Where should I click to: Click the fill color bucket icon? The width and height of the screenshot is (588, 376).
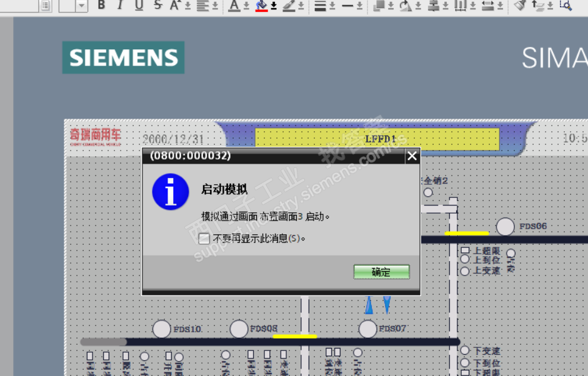tap(261, 6)
